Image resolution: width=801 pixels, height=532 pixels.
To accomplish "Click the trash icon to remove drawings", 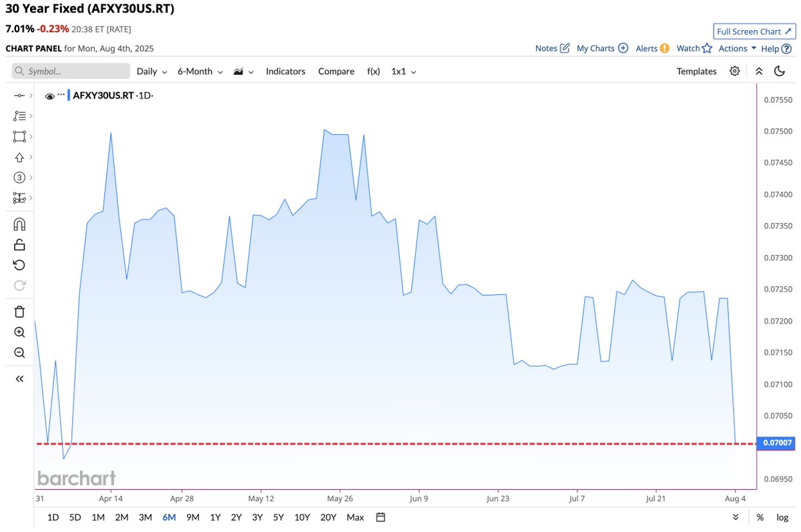I will [19, 311].
